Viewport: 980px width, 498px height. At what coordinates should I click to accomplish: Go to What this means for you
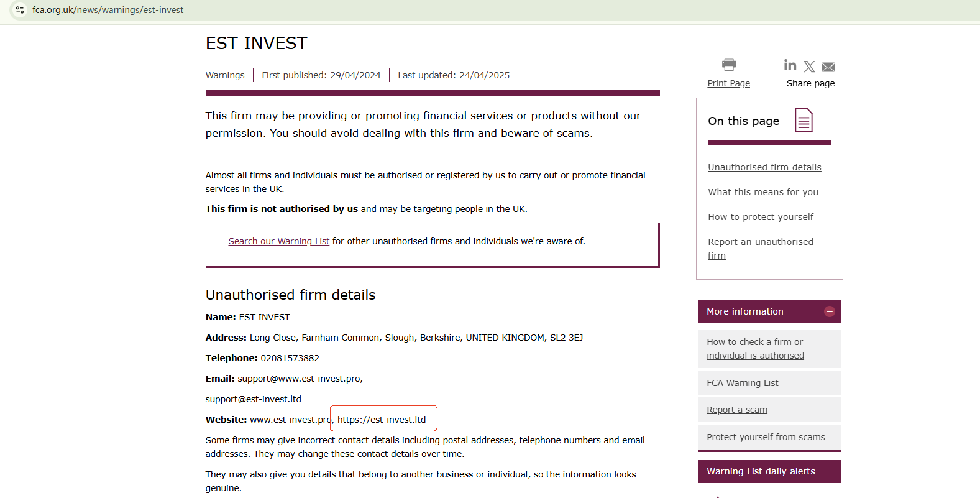click(x=763, y=192)
